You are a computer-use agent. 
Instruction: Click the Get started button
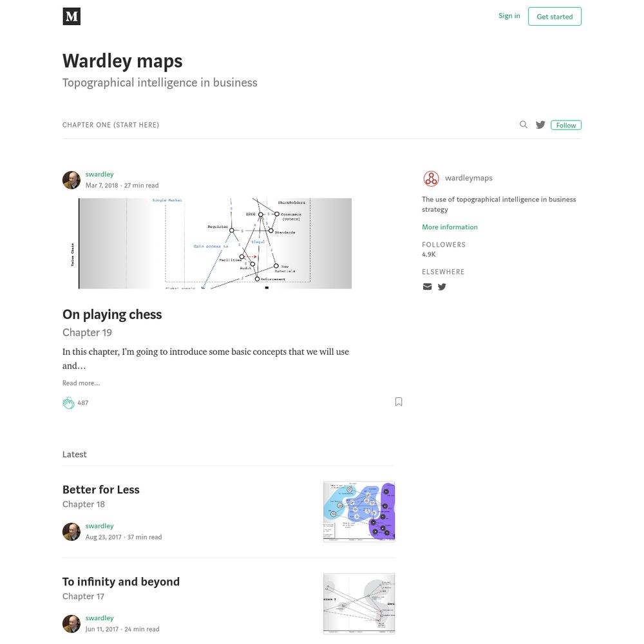tap(554, 17)
